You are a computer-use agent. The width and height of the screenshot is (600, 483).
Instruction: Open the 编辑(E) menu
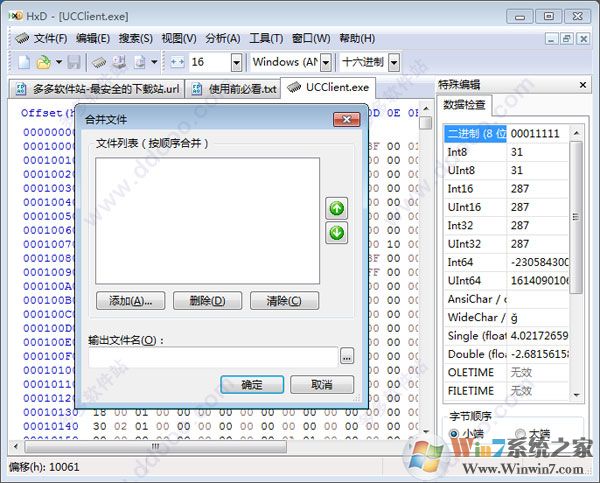(93, 38)
